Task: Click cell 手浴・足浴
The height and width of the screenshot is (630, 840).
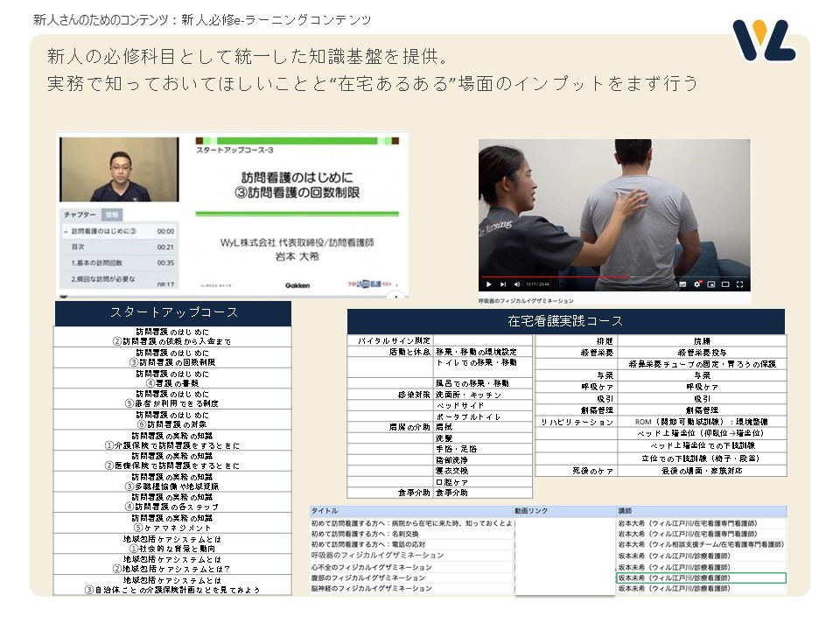Action: [483, 449]
